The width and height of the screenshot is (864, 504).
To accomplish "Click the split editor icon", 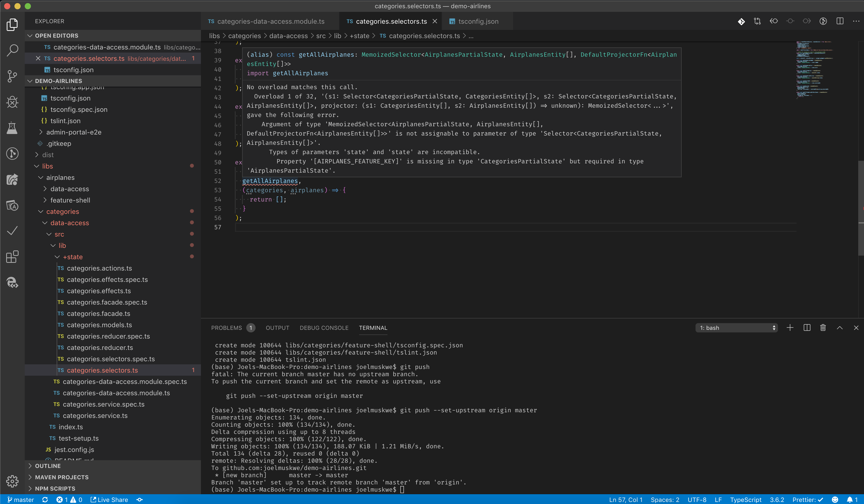I will (840, 21).
